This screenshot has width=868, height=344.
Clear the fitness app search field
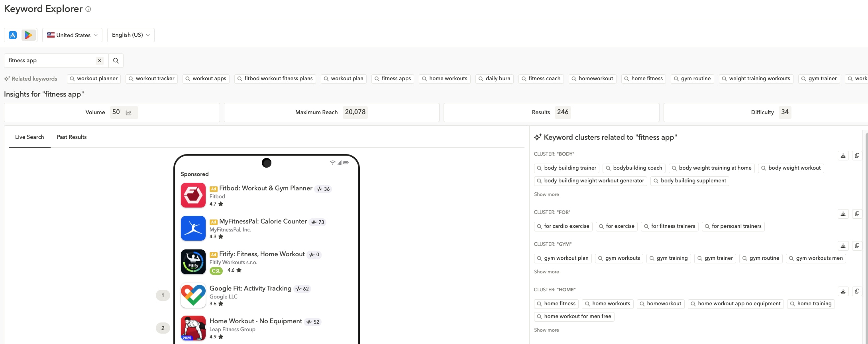click(100, 61)
